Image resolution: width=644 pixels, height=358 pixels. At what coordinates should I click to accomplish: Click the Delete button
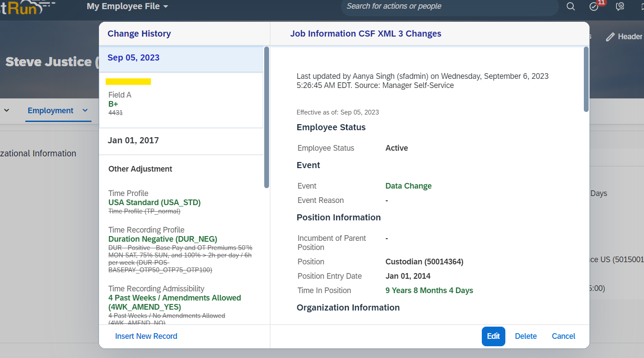click(x=525, y=336)
